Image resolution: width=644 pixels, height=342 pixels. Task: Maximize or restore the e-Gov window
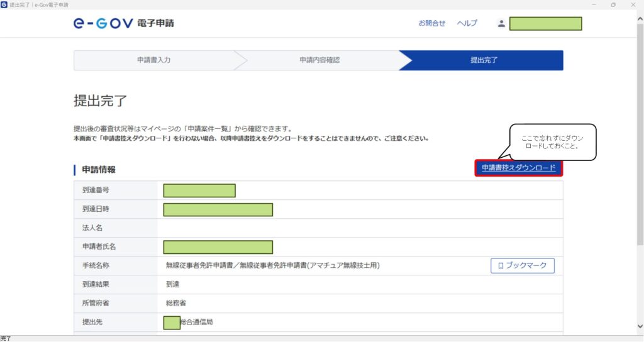pyautogui.click(x=613, y=4)
